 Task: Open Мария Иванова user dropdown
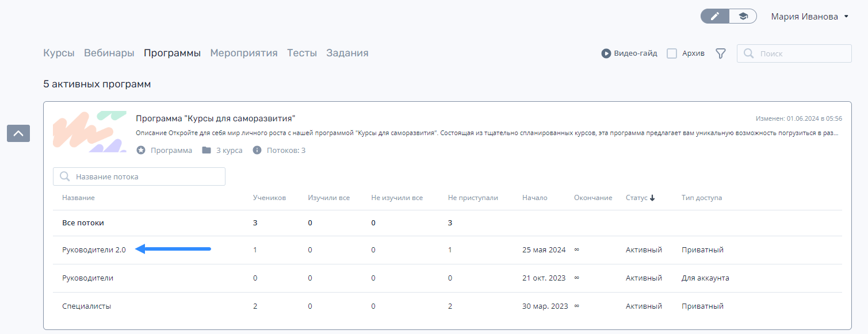pyautogui.click(x=810, y=17)
